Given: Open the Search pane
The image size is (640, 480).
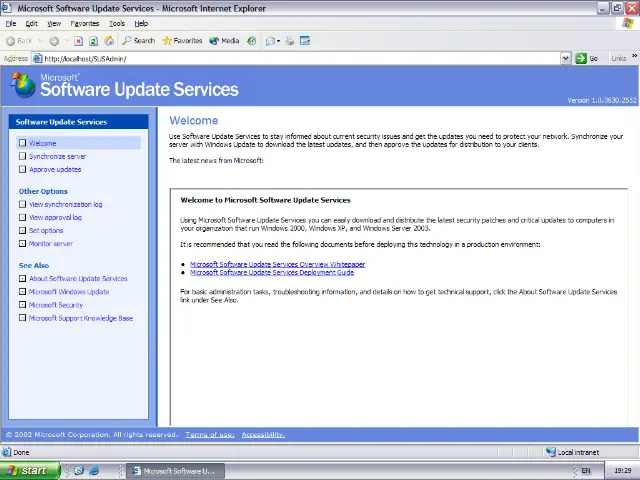Looking at the screenshot, I should (x=139, y=41).
